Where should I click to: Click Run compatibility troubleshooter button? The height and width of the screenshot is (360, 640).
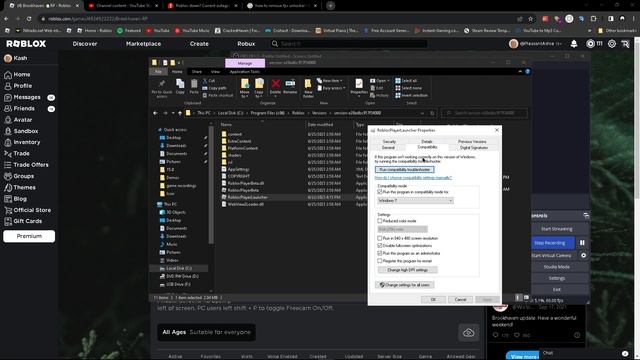(x=404, y=169)
